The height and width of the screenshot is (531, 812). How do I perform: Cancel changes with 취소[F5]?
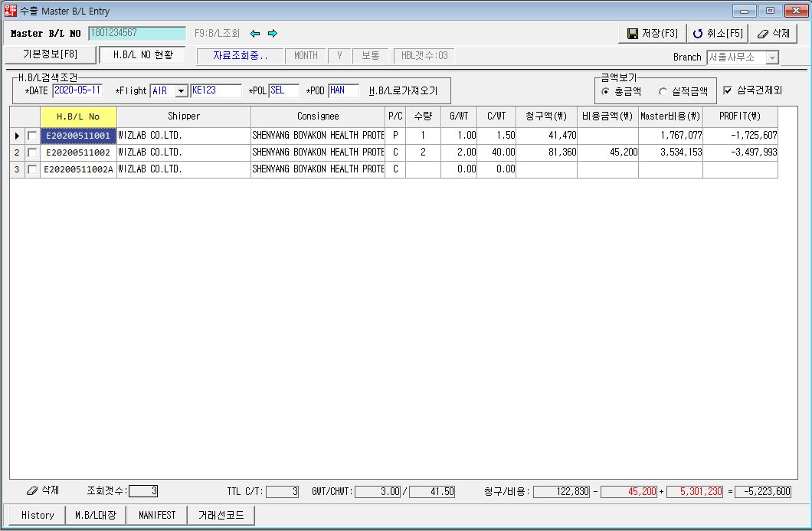click(x=718, y=34)
